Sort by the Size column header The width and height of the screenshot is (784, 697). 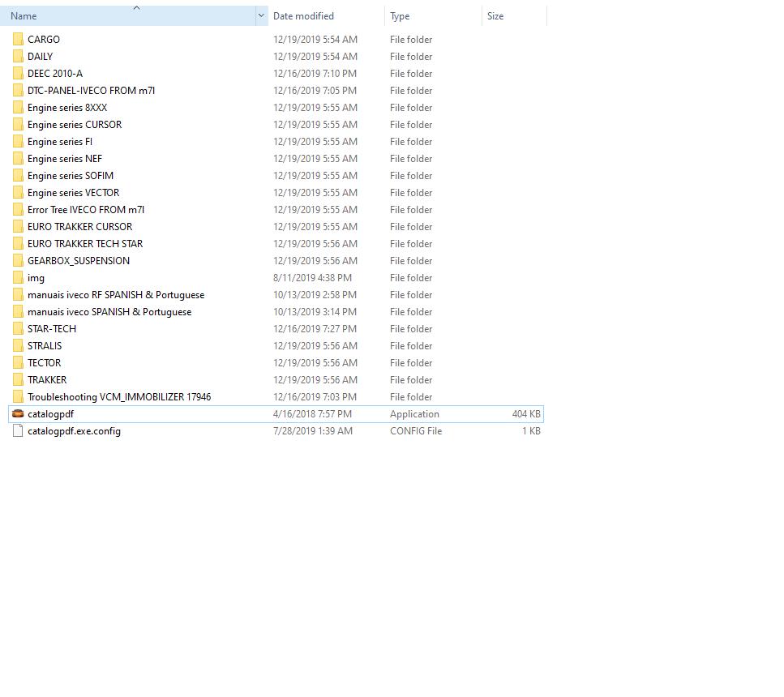(515, 15)
